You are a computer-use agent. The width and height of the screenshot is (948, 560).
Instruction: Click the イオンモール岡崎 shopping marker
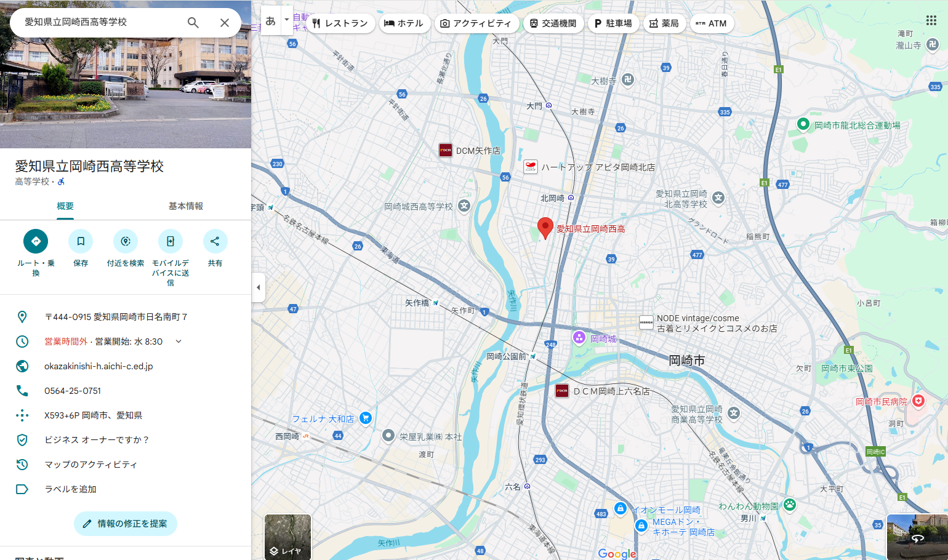point(621,508)
